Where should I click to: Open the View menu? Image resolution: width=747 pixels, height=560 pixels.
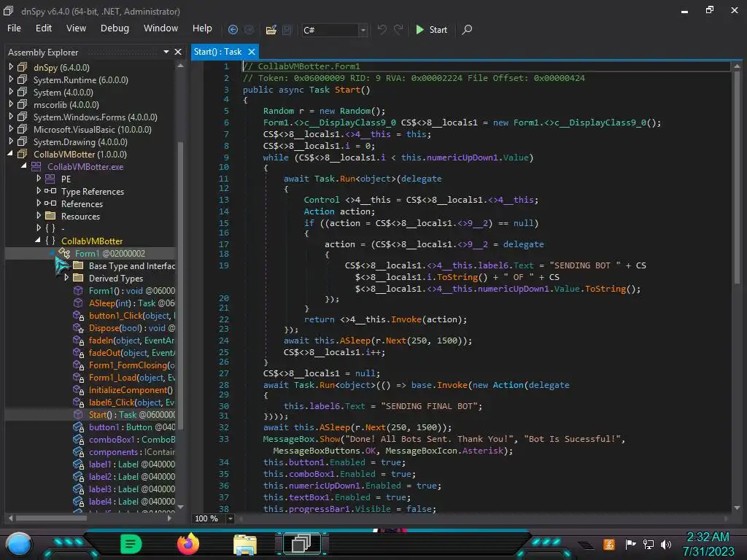click(x=76, y=28)
